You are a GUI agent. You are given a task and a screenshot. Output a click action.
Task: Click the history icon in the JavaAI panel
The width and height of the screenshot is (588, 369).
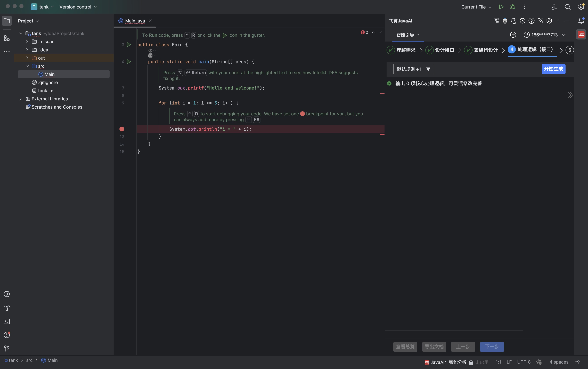(522, 21)
